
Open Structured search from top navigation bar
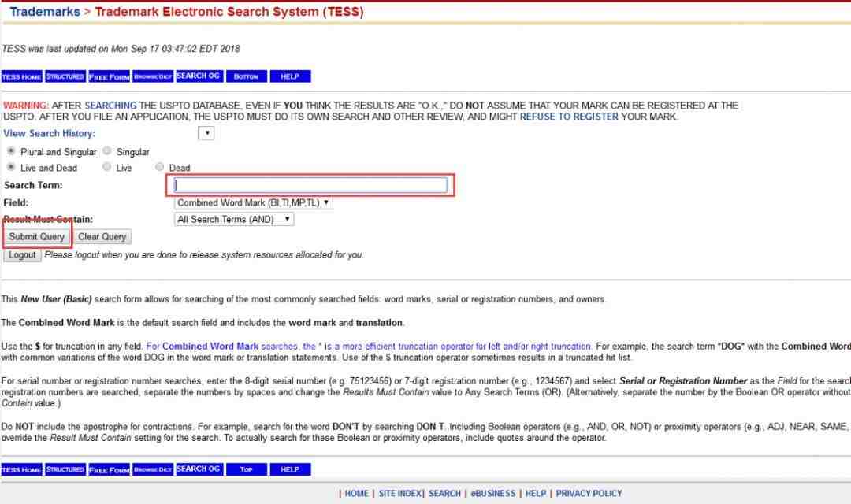[65, 76]
